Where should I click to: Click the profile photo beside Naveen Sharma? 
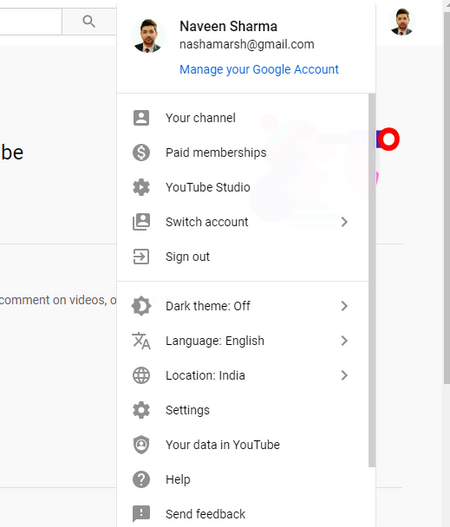click(148, 36)
